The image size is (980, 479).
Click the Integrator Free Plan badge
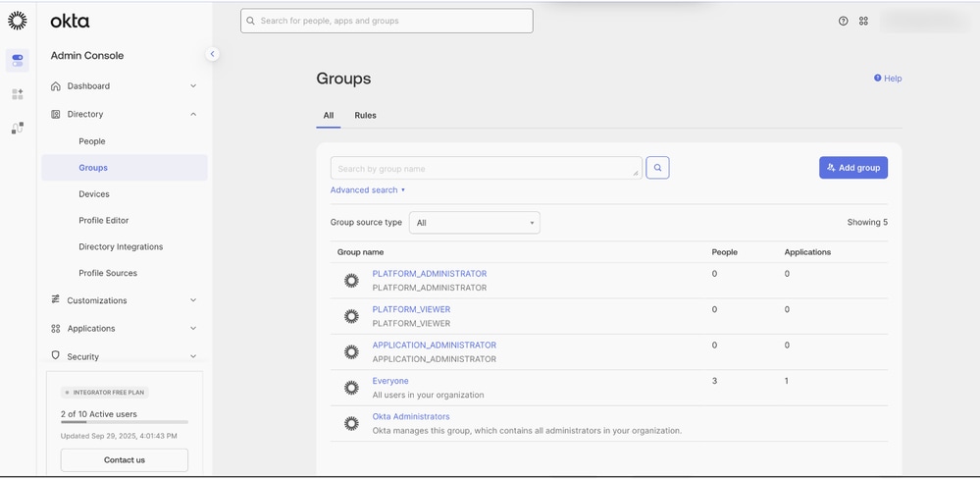[105, 393]
